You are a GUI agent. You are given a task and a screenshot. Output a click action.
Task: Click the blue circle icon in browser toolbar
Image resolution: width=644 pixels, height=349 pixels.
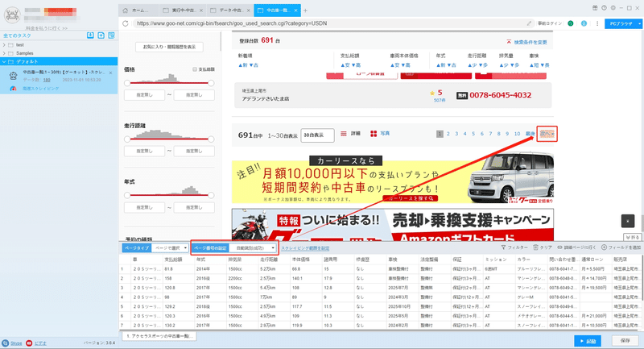[584, 23]
